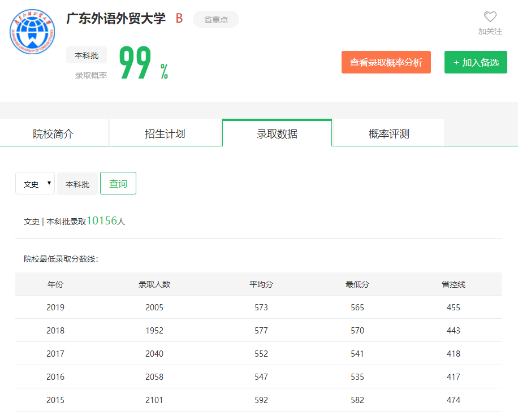The height and width of the screenshot is (420, 518).
Task: Click provincial line 418
Action: tap(454, 354)
